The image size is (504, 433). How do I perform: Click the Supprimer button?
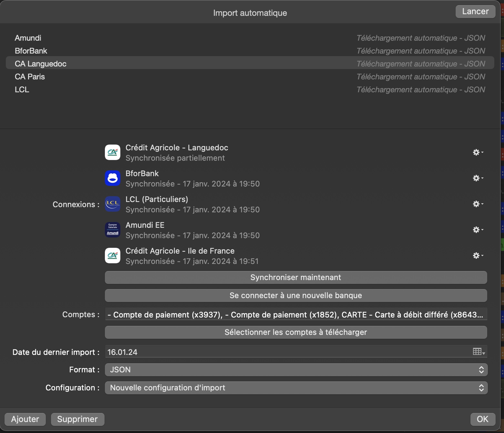tap(77, 419)
